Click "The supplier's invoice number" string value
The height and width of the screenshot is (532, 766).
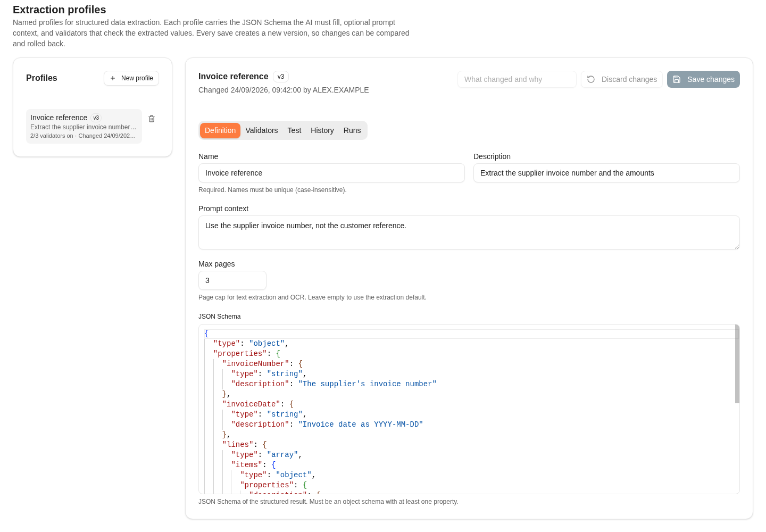(x=368, y=384)
